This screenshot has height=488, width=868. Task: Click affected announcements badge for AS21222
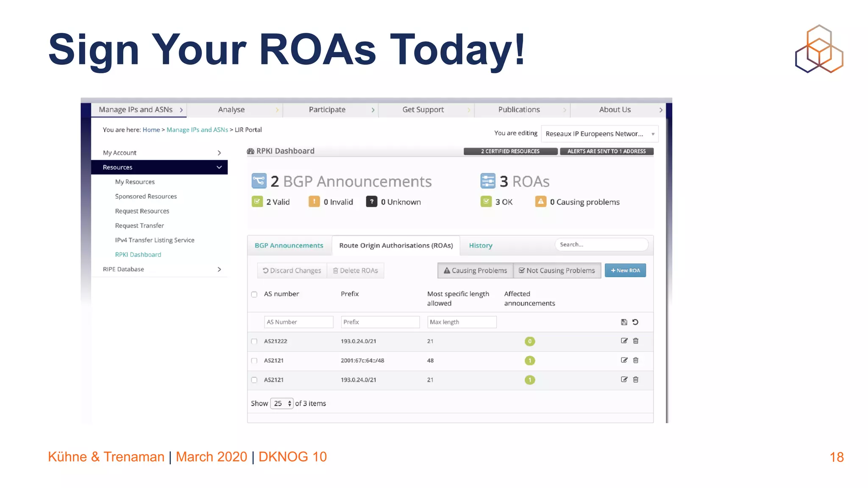click(530, 341)
